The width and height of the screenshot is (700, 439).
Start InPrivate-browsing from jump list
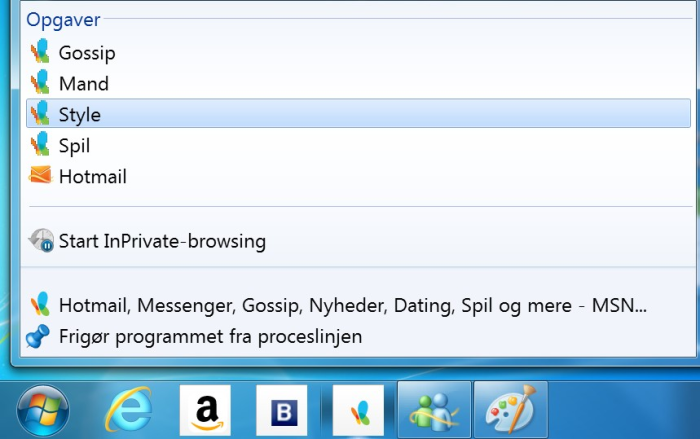(x=358, y=241)
